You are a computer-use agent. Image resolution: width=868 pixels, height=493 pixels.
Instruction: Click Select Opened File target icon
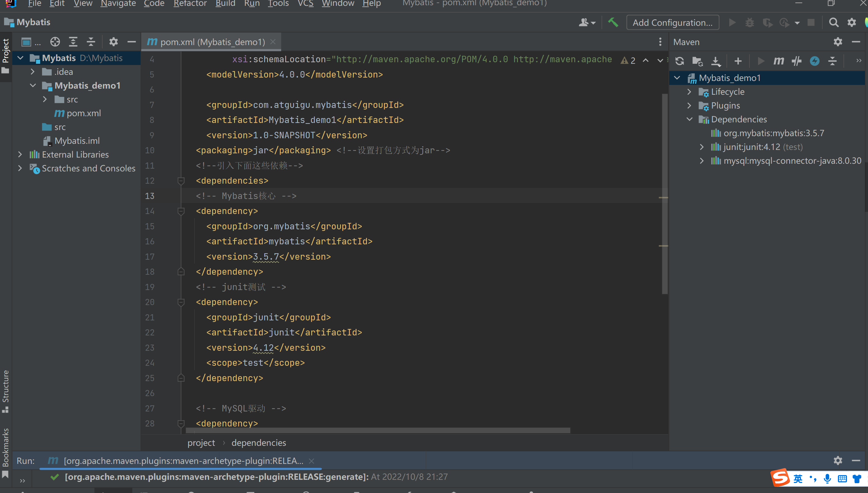(55, 42)
